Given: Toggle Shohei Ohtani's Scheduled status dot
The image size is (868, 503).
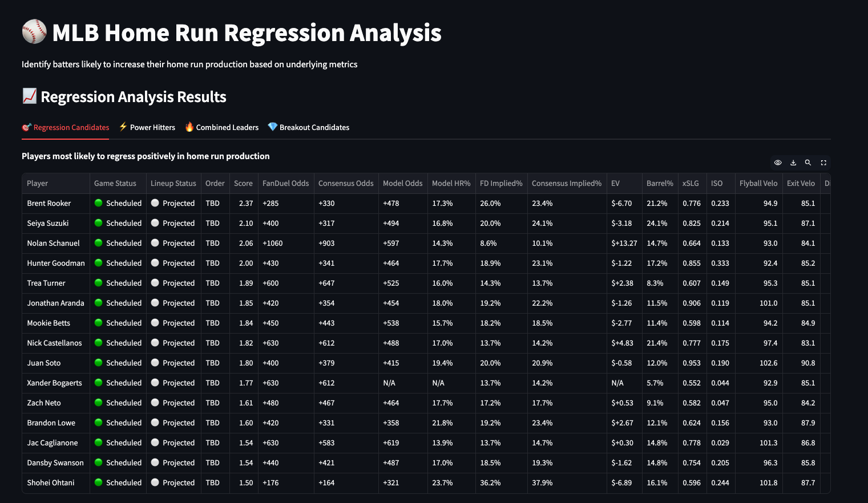Looking at the screenshot, I should point(98,482).
